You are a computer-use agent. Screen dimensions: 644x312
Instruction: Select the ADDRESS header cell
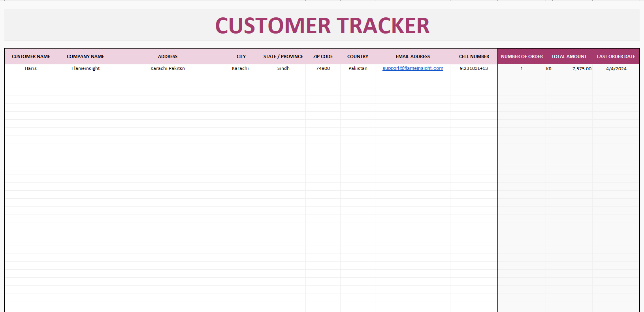(168, 56)
